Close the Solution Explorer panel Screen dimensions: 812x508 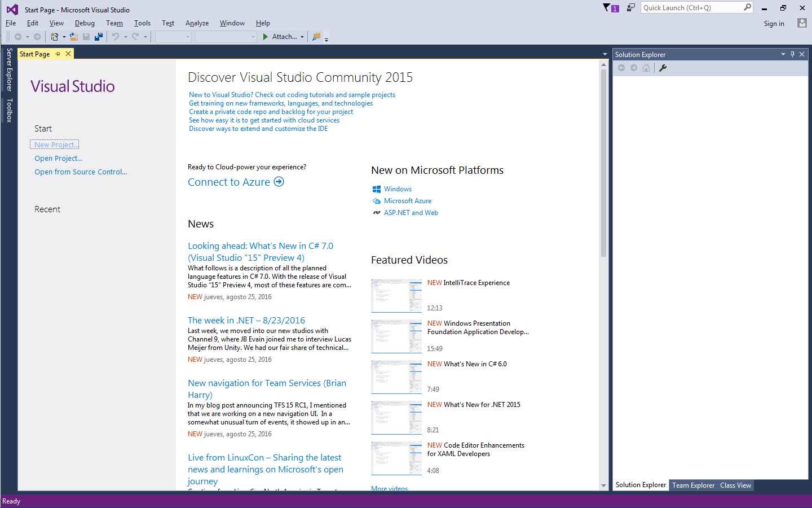[x=802, y=54]
